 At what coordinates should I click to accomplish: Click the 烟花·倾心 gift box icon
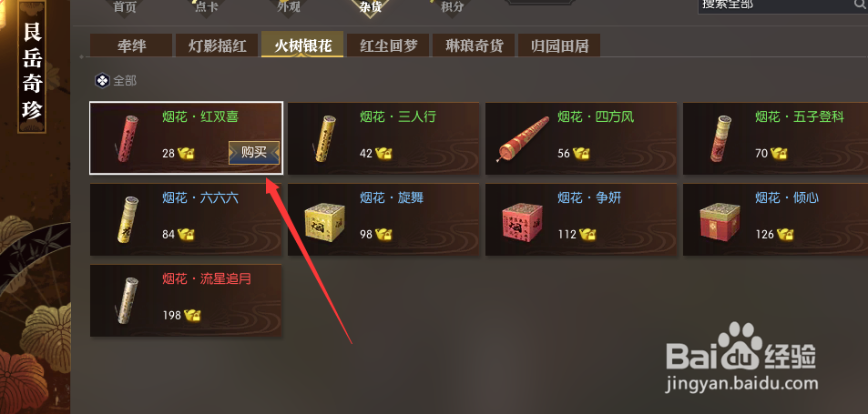point(720,222)
